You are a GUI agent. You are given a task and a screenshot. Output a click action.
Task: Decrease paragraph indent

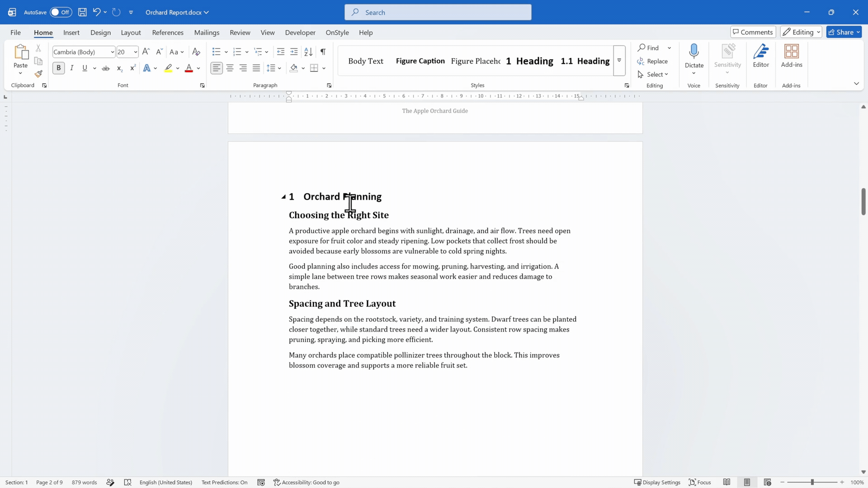tap(281, 52)
